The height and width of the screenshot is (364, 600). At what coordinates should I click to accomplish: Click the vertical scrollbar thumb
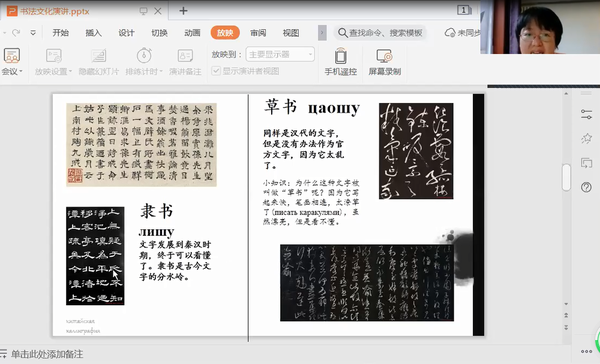tap(566, 177)
